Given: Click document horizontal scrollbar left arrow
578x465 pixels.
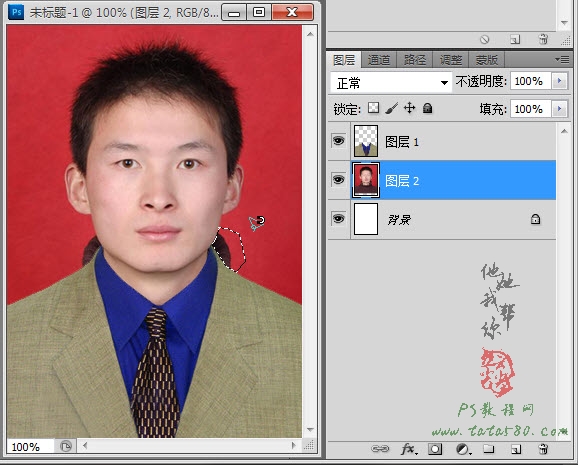Looking at the screenshot, I should click(x=85, y=445).
